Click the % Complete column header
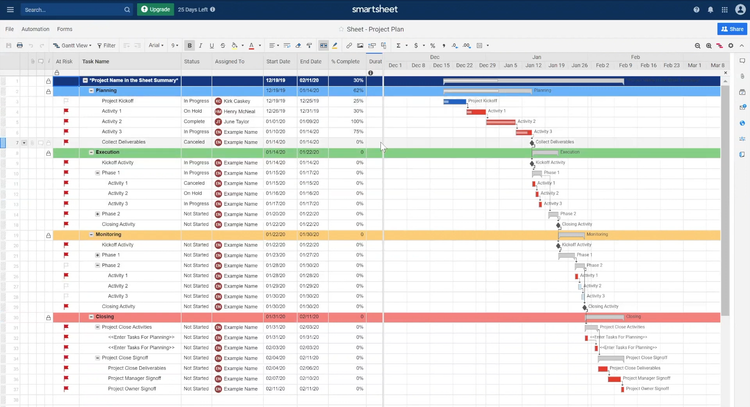Viewport: 750px width, 407px height. [x=348, y=61]
